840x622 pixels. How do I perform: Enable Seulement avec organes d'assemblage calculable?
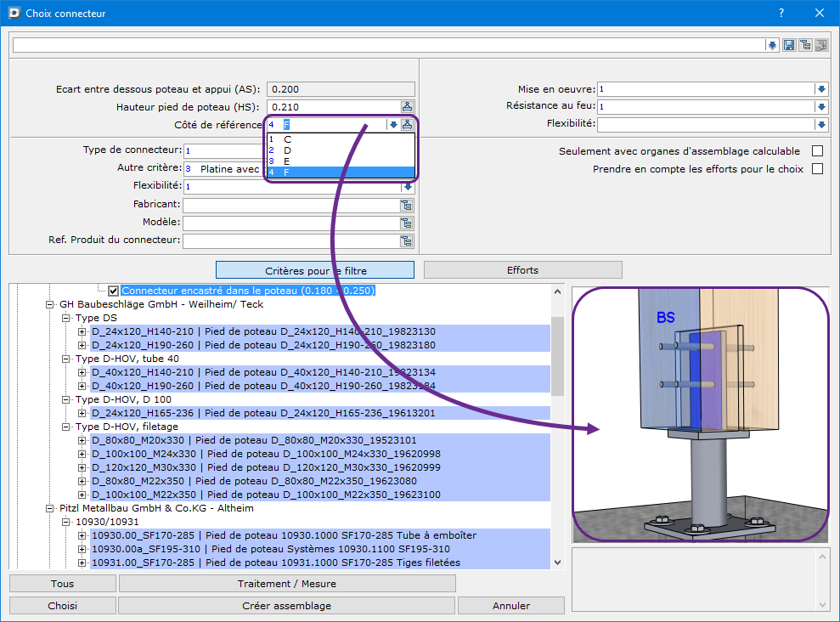[x=817, y=151]
